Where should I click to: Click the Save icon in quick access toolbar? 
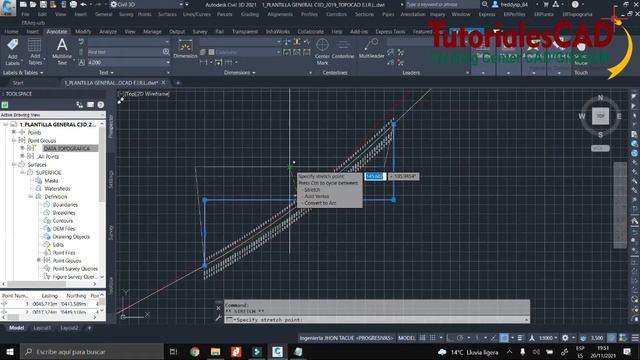(43, 4)
